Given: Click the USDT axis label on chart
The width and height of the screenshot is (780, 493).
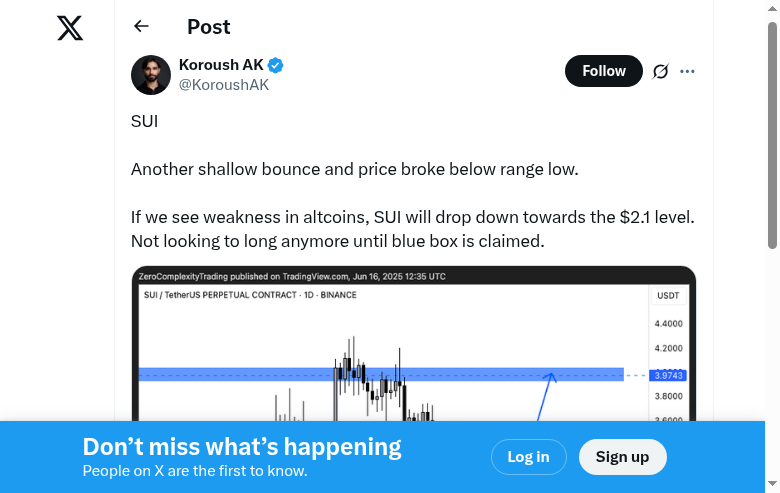Looking at the screenshot, I should click(667, 296).
